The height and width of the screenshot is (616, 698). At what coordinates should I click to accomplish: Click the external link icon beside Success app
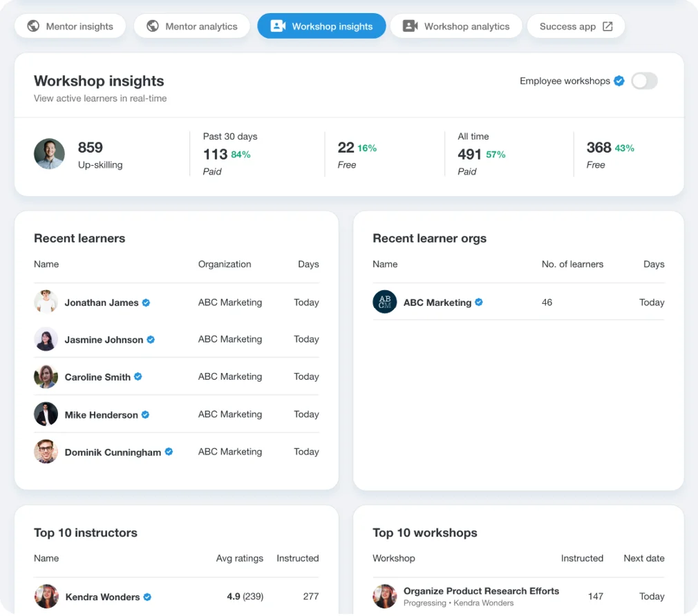click(608, 26)
